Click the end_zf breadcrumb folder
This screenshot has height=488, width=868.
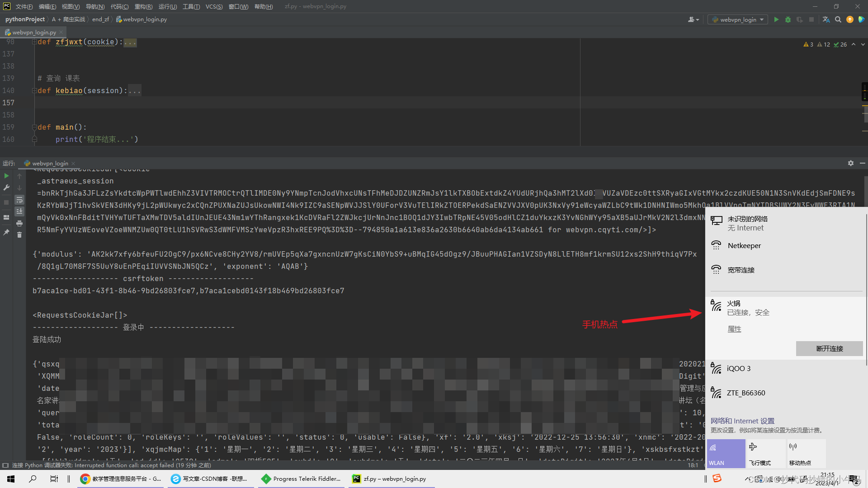pos(100,19)
